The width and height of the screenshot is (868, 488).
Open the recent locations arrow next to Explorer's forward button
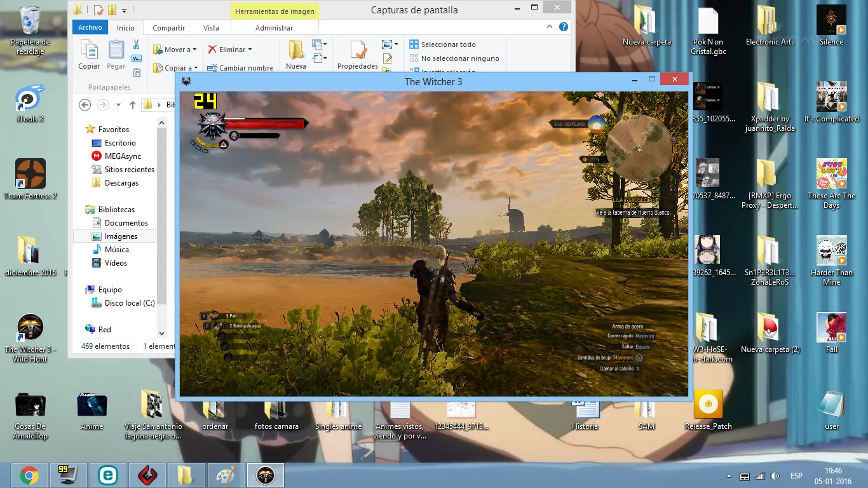(x=118, y=105)
